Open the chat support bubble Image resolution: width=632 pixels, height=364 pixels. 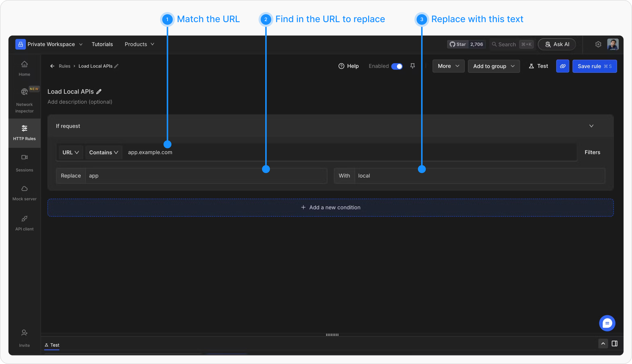(607, 323)
